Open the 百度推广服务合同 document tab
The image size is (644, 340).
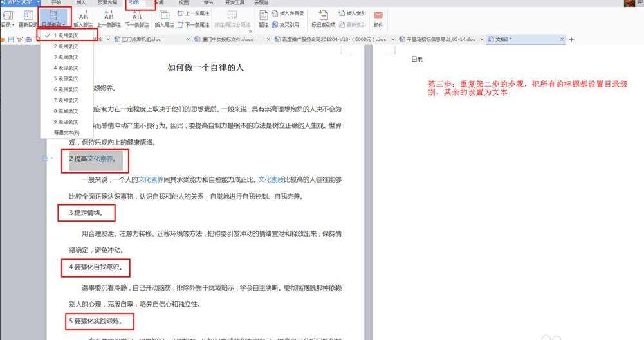coord(333,39)
